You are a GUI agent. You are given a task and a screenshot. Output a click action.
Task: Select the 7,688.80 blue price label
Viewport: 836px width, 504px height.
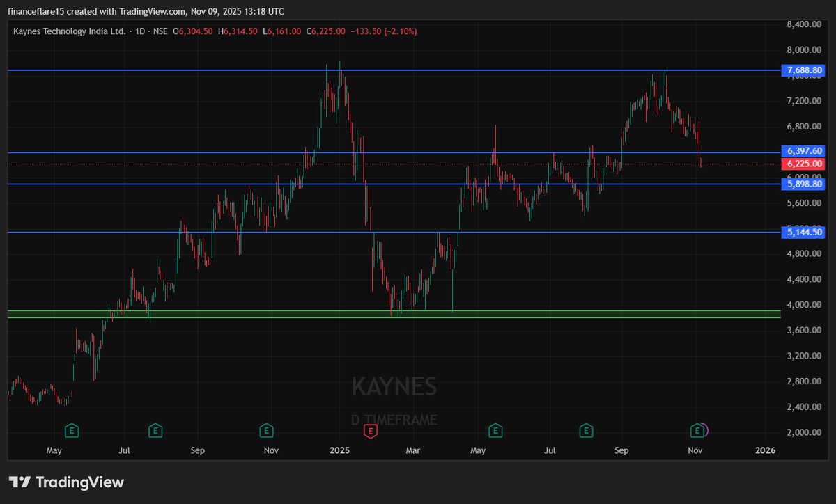tap(804, 70)
